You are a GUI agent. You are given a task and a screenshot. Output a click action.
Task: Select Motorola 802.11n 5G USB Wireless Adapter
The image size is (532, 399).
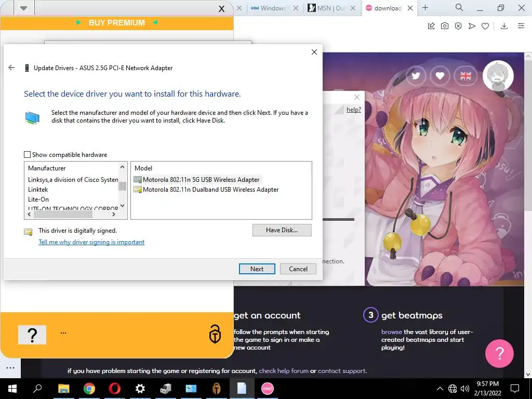click(197, 179)
